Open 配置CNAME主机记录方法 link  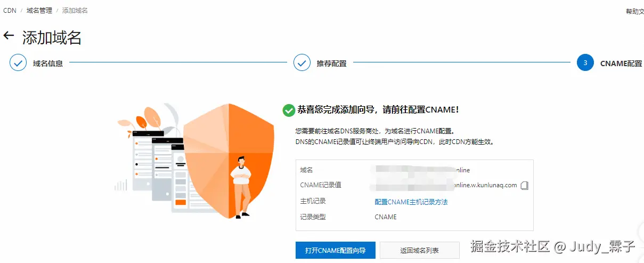coord(411,202)
